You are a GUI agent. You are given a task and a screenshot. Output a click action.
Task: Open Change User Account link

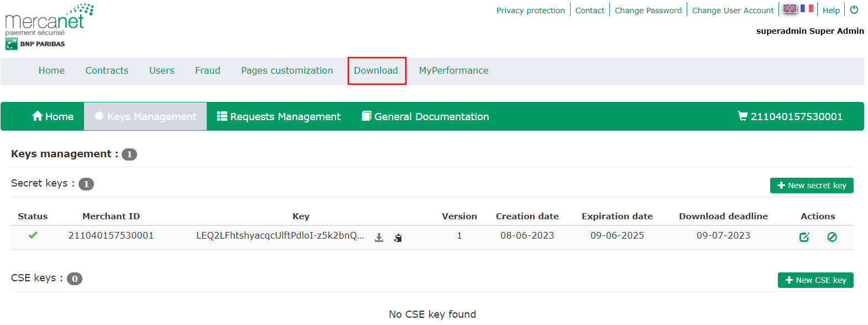[733, 11]
